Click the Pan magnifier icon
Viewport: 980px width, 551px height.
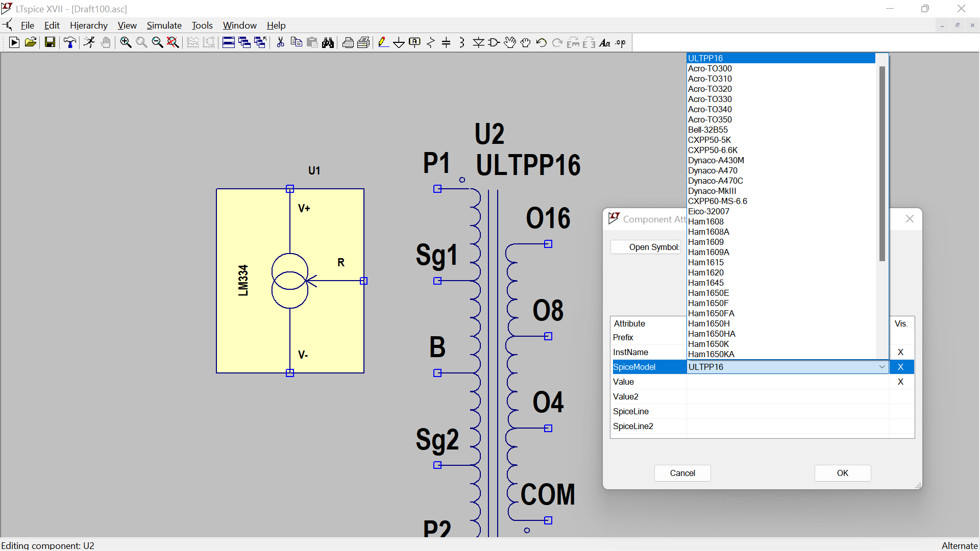(141, 43)
